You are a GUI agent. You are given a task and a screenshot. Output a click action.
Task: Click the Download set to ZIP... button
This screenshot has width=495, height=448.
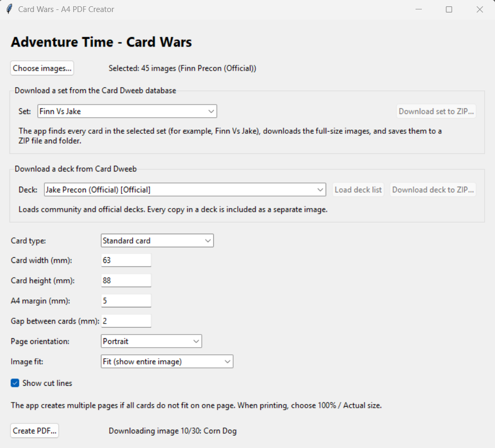click(436, 111)
